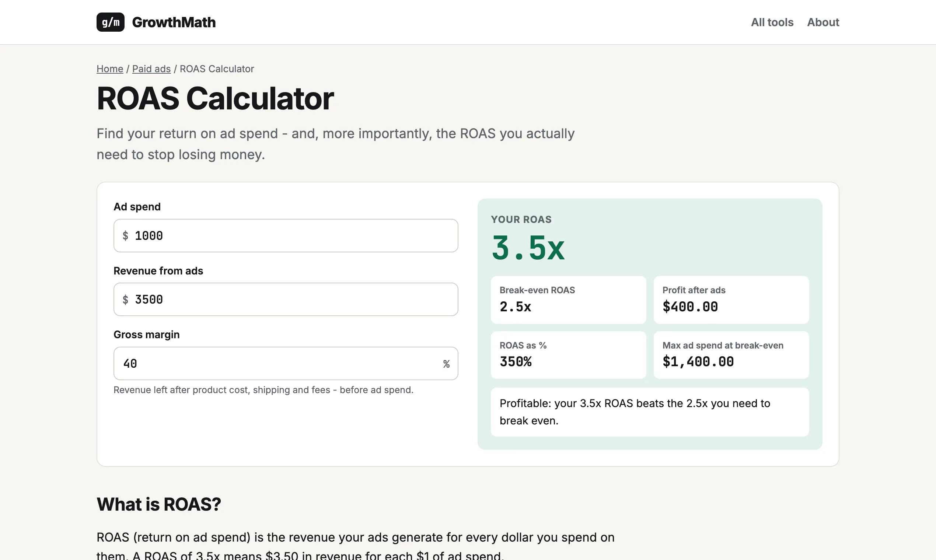Select the Profit after ads $400.00 value

point(690,307)
